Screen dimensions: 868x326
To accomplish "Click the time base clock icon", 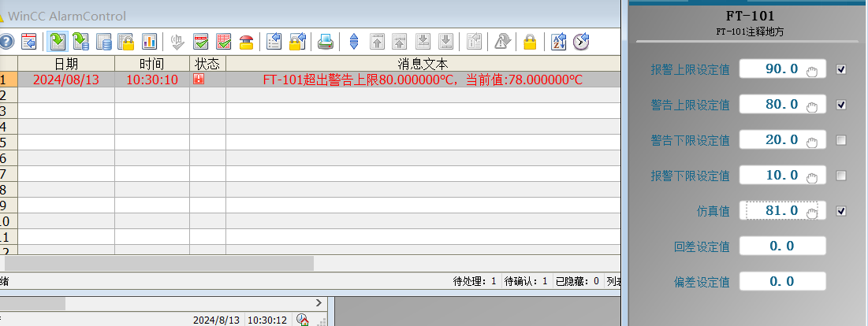I will (581, 42).
